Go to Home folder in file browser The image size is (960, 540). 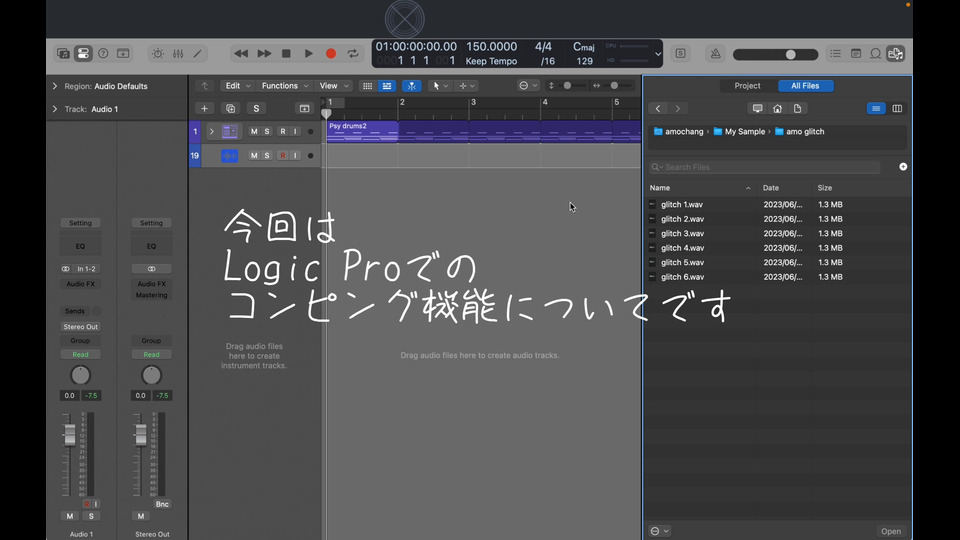point(778,108)
